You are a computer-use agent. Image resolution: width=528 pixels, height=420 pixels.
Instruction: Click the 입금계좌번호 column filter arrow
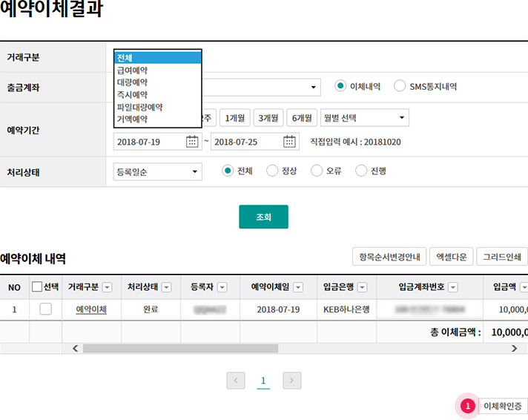pos(452,287)
